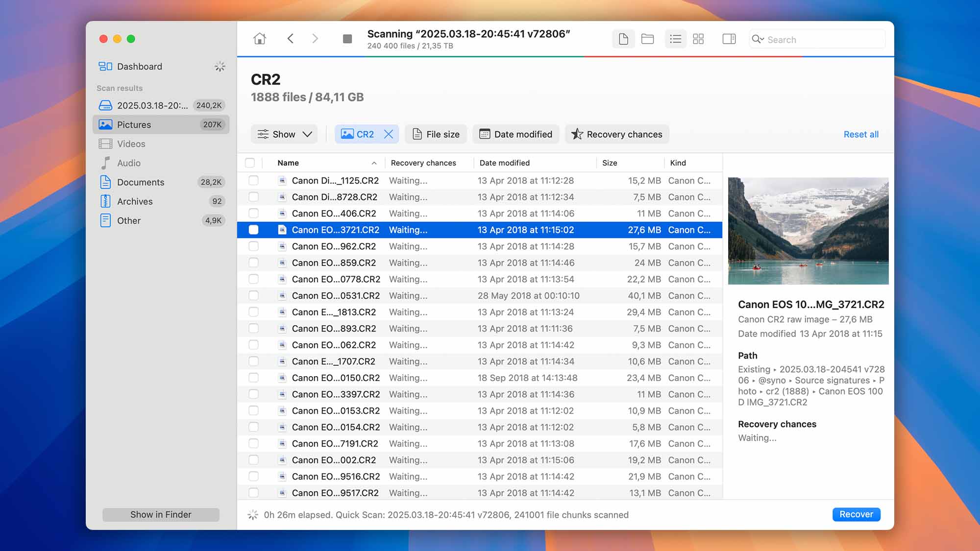Sort by Recovery chances column header
The height and width of the screenshot is (551, 980).
(429, 163)
